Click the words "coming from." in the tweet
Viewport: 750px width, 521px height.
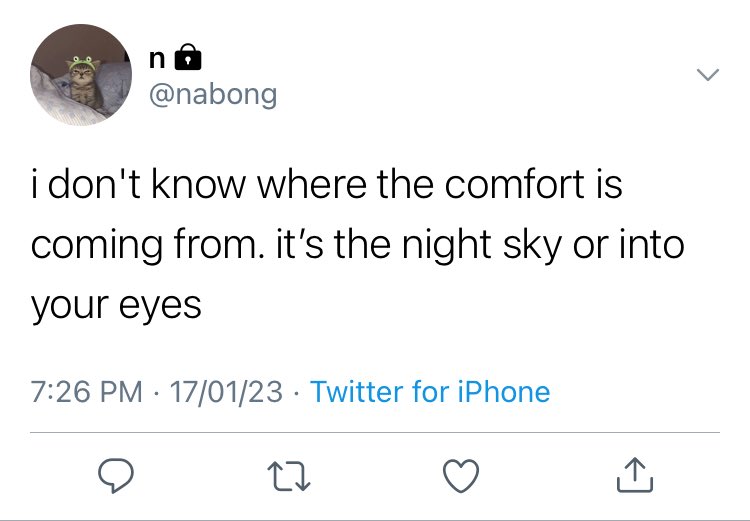coord(147,245)
